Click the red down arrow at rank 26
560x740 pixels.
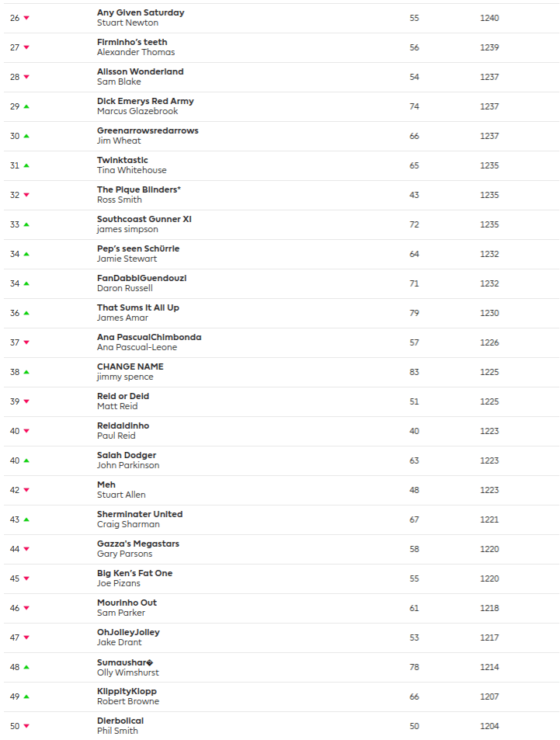coord(26,18)
